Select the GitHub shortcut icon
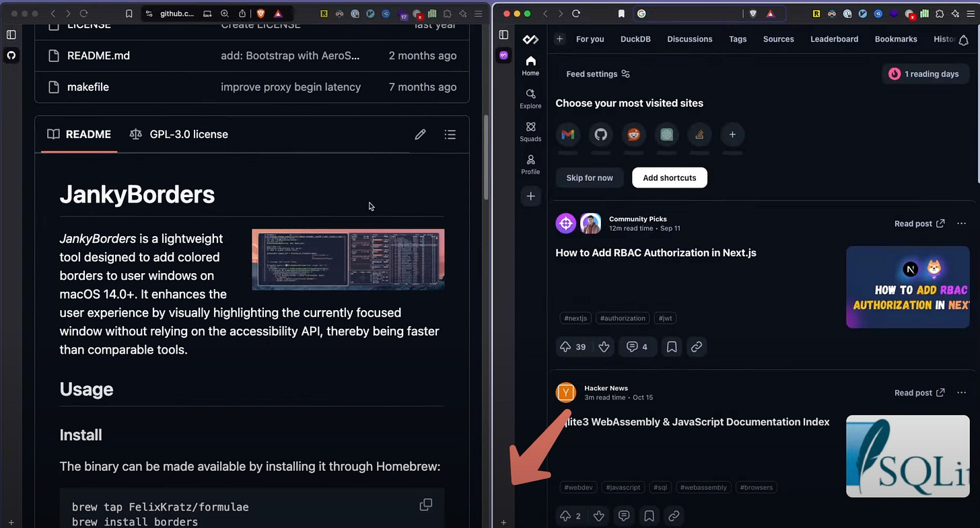 pos(601,135)
